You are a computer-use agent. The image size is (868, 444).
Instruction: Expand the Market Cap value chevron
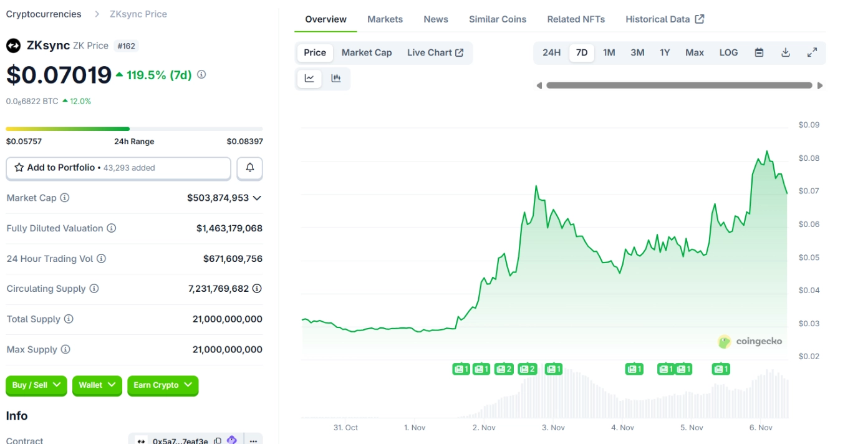(x=257, y=198)
